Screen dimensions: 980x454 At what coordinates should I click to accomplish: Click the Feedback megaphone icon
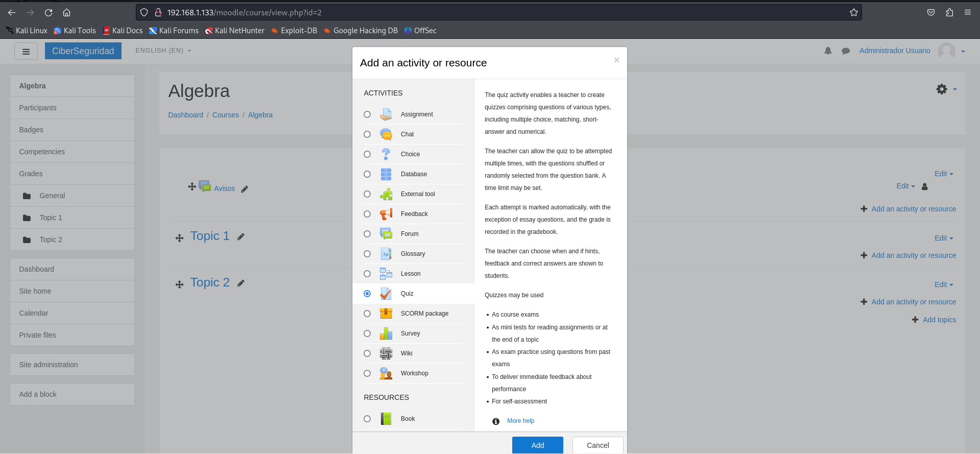[x=386, y=214]
